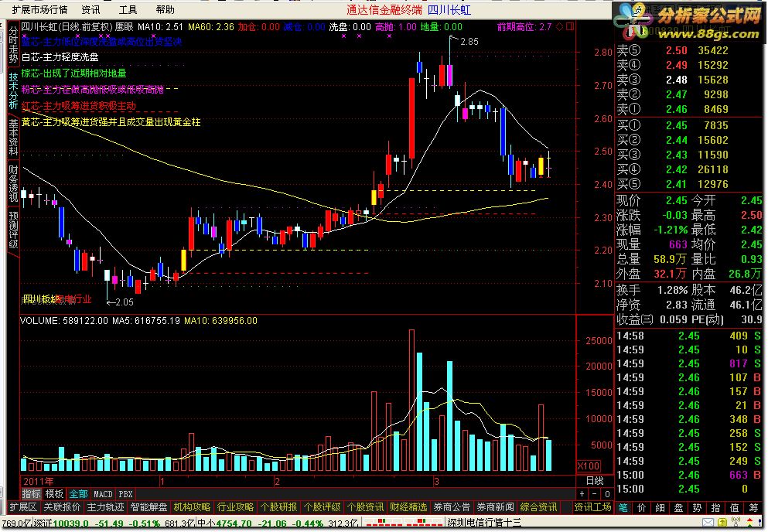The image size is (768, 532).
Task: Open the 个股评级 bottom tab
Action: 322,507
